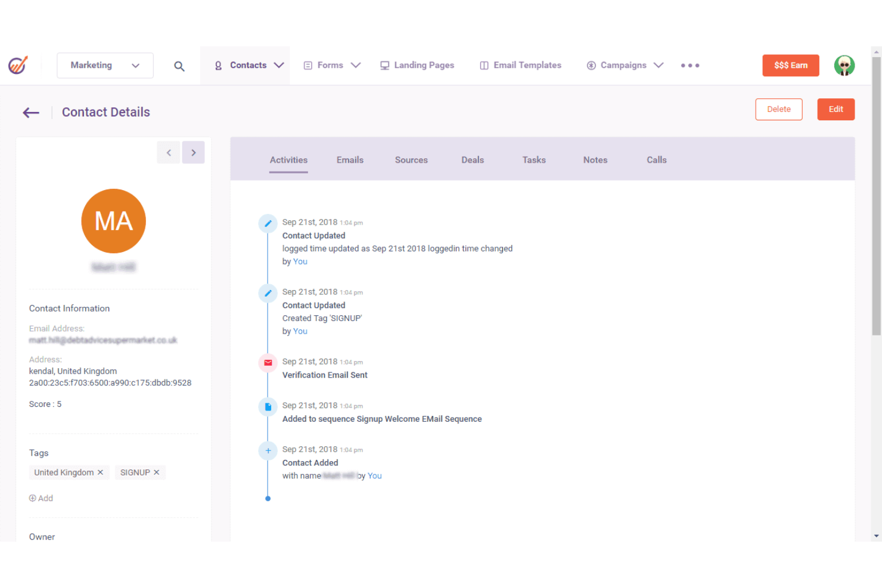Click the Contacts icon in the navigation

click(x=218, y=66)
